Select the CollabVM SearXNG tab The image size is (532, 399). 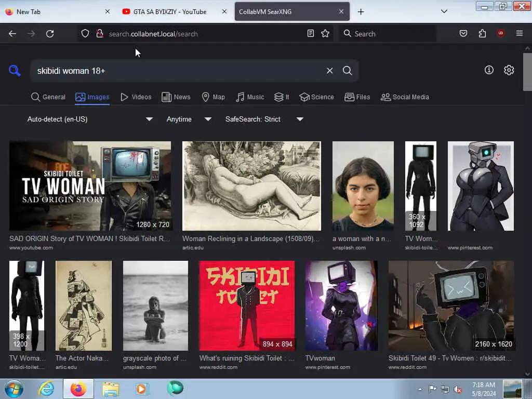click(x=292, y=11)
